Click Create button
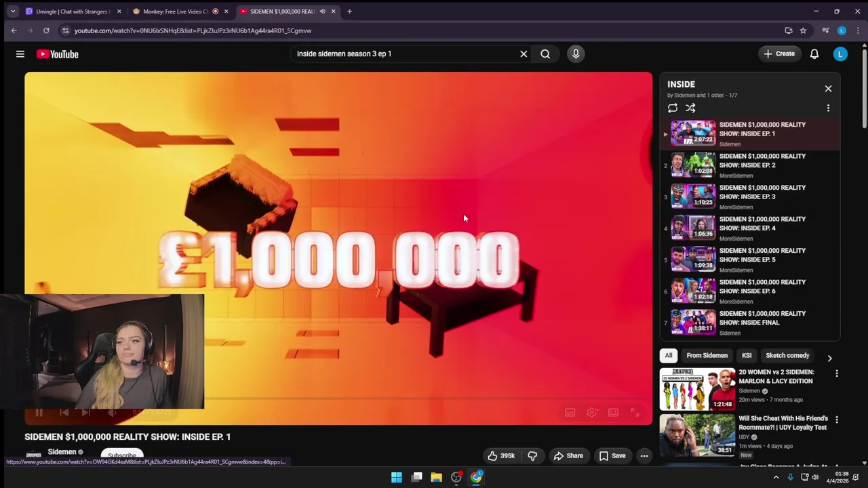The width and height of the screenshot is (868, 488). (x=779, y=54)
